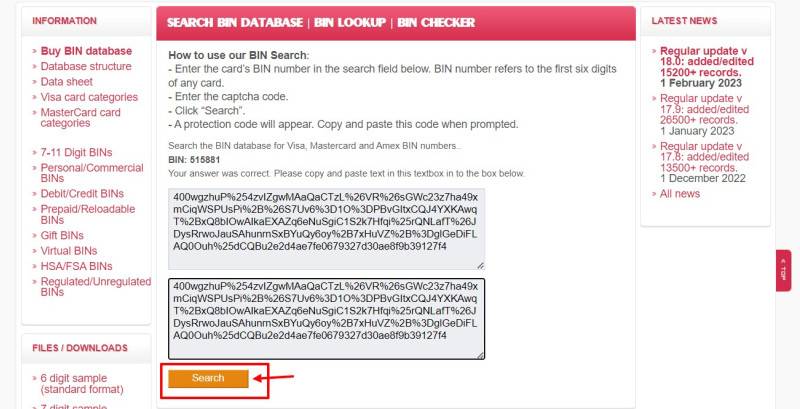Open the Data sheet link
The width and height of the screenshot is (800, 409).
click(66, 82)
